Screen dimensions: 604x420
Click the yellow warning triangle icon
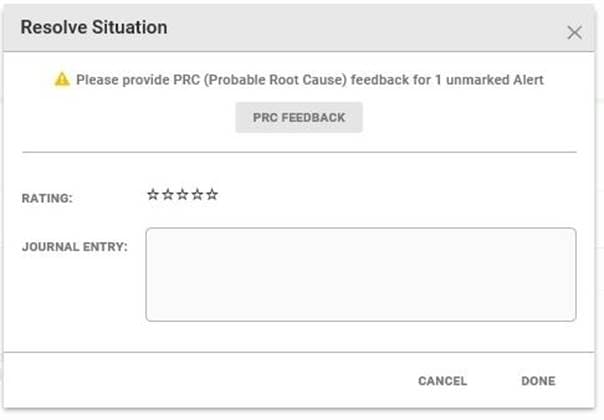62,79
